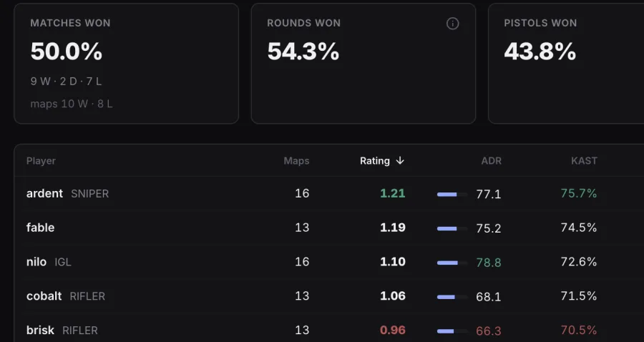644x342 pixels.
Task: Open player nilo's profile
Action: click(36, 262)
